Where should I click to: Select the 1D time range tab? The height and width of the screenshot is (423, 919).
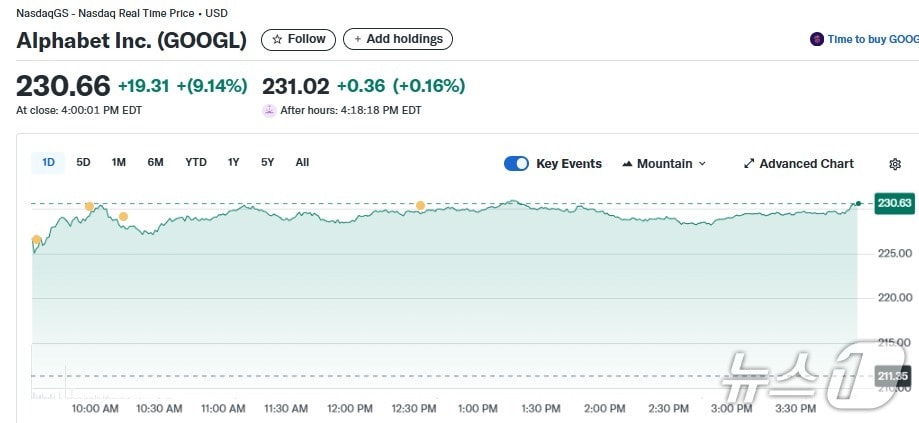coord(48,162)
